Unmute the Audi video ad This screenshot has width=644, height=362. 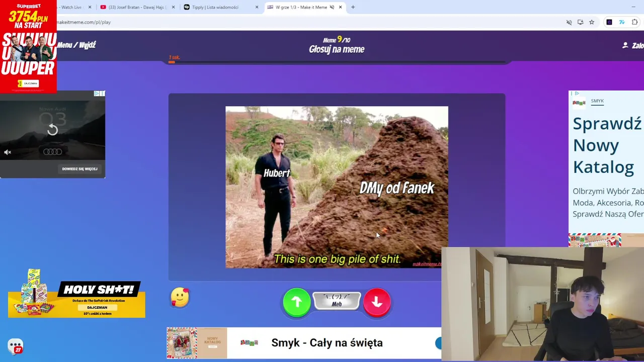(8, 152)
